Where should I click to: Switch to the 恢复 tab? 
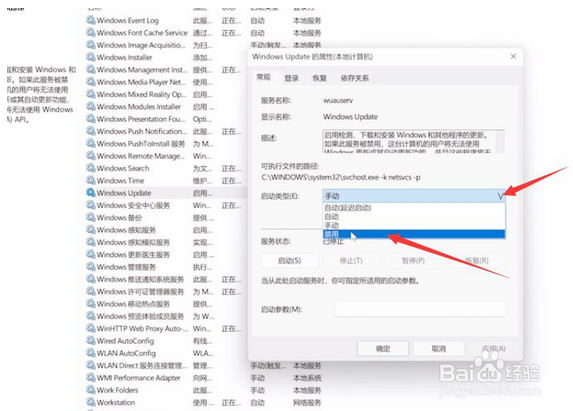point(319,78)
